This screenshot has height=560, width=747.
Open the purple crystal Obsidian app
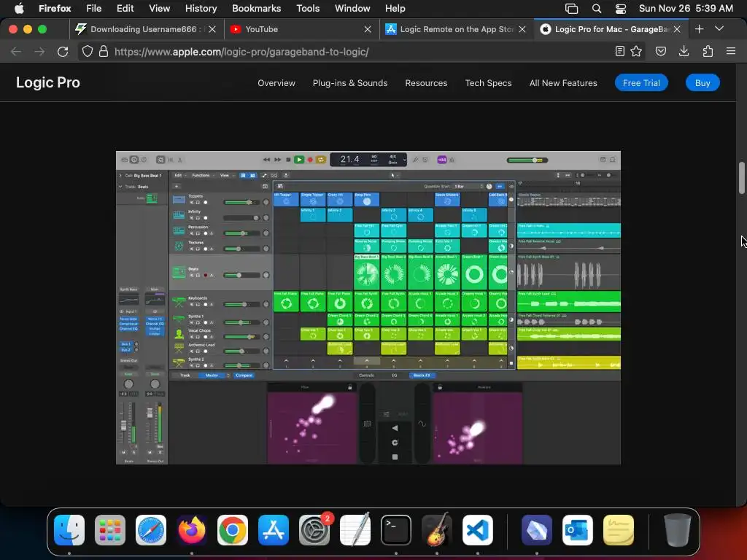tap(537, 530)
